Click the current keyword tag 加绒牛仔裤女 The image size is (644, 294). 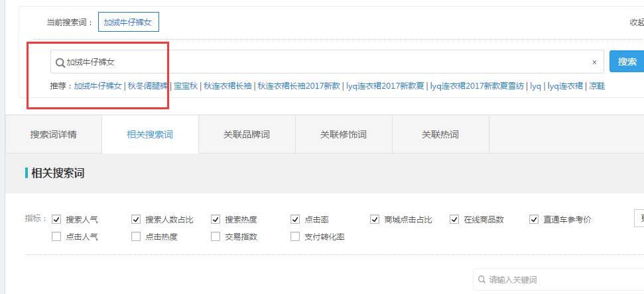pyautogui.click(x=128, y=23)
